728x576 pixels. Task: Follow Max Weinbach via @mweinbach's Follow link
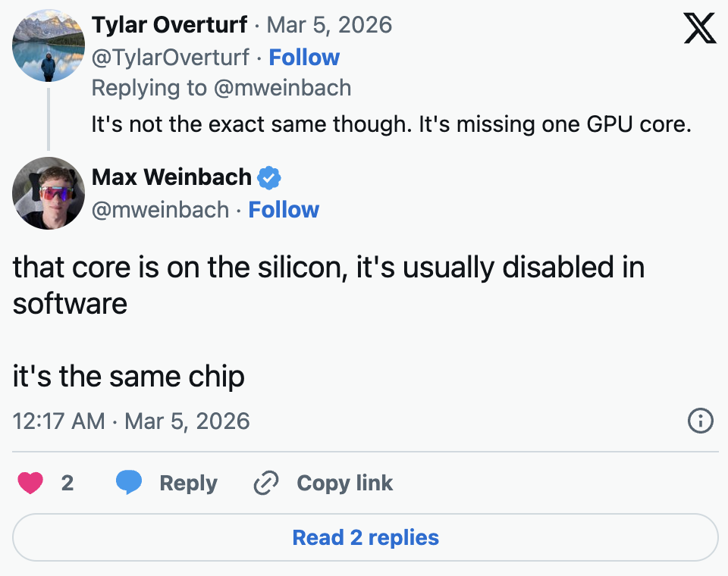coord(284,210)
